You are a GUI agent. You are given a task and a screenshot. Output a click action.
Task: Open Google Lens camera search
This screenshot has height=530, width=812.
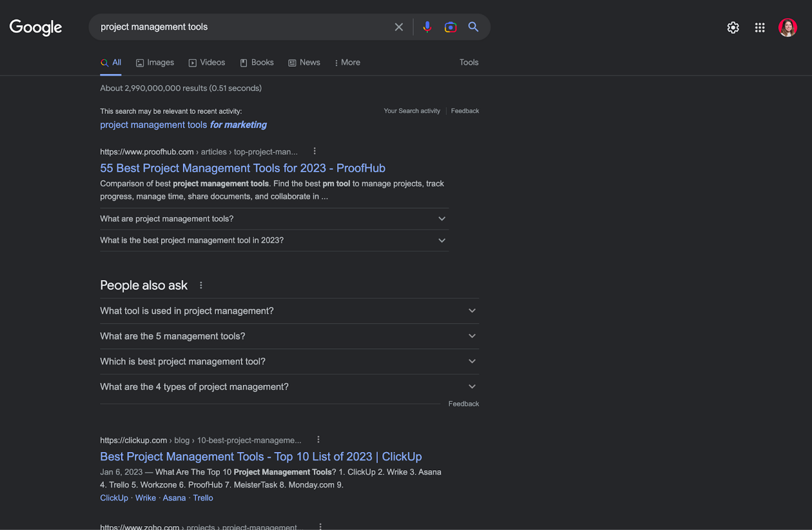[x=450, y=27]
